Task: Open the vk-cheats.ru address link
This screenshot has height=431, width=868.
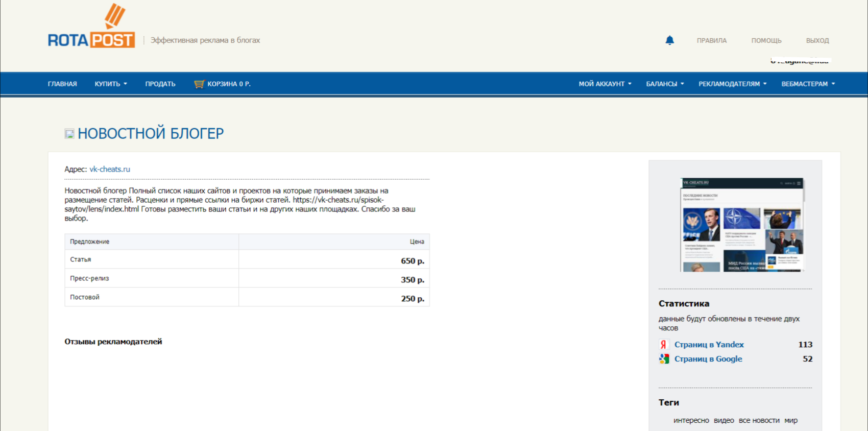Action: point(110,169)
